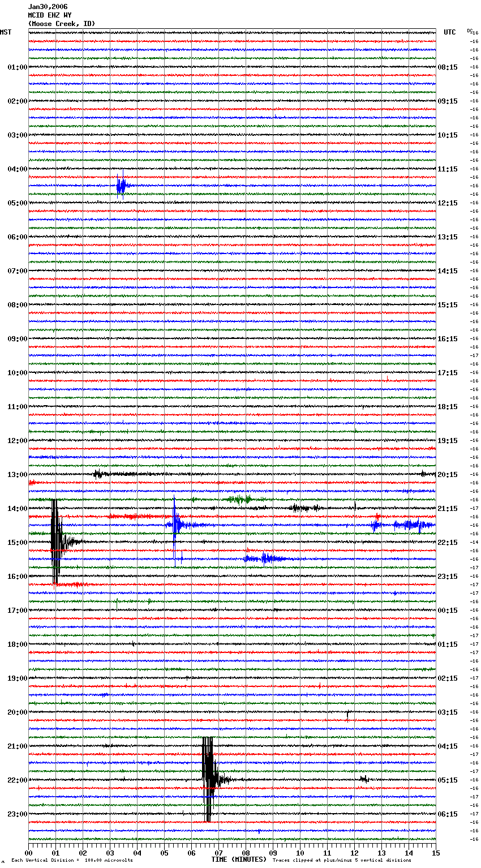Select the 22:15 UTC time label
The height and width of the screenshot is (868, 481).
click(x=448, y=543)
